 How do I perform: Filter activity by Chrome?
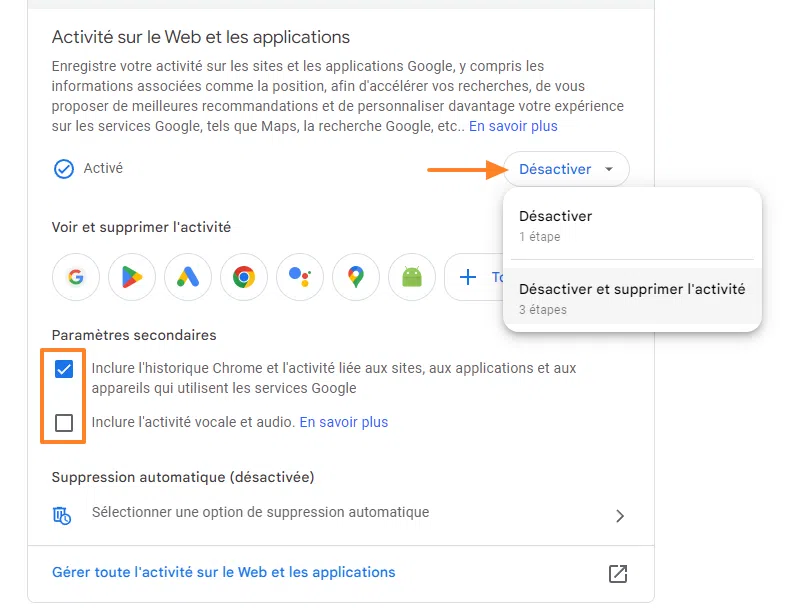(x=243, y=277)
